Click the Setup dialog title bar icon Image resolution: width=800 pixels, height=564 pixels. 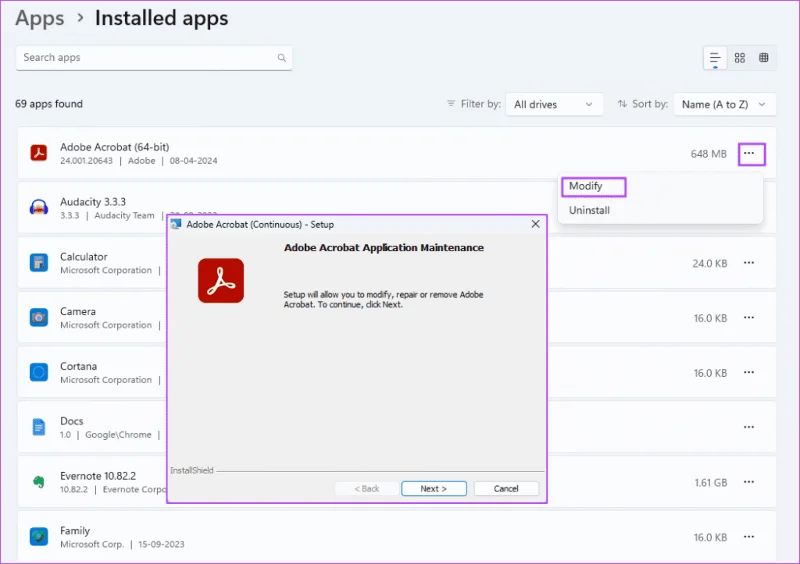click(176, 225)
